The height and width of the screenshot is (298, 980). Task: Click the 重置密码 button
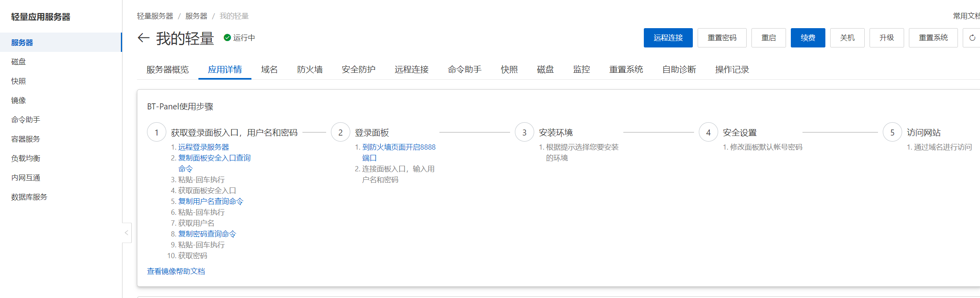coord(722,38)
